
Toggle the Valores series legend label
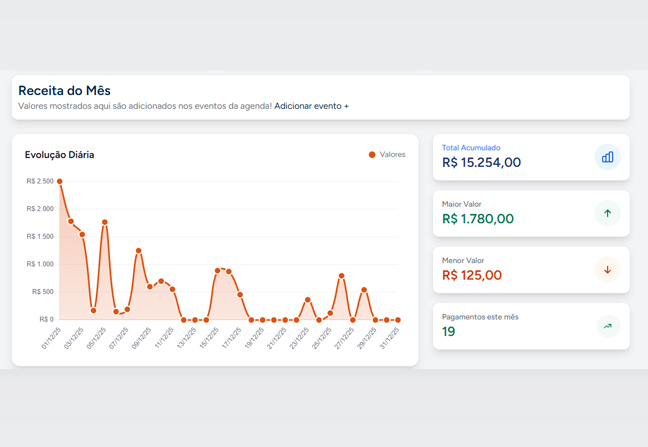(392, 155)
